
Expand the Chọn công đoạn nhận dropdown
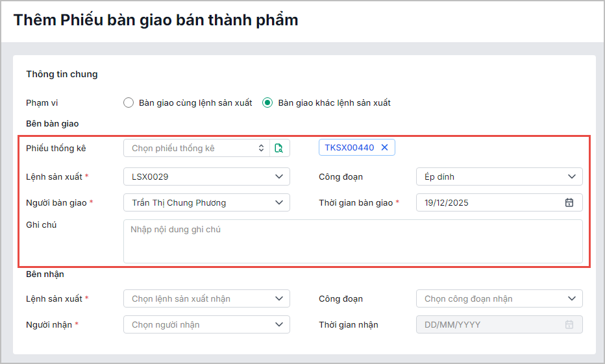(x=571, y=298)
